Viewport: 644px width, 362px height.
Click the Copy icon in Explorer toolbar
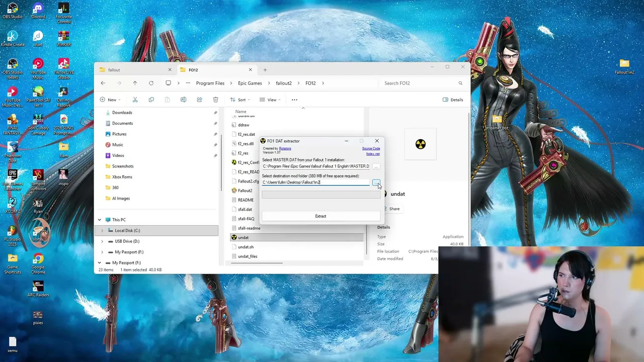[151, 100]
